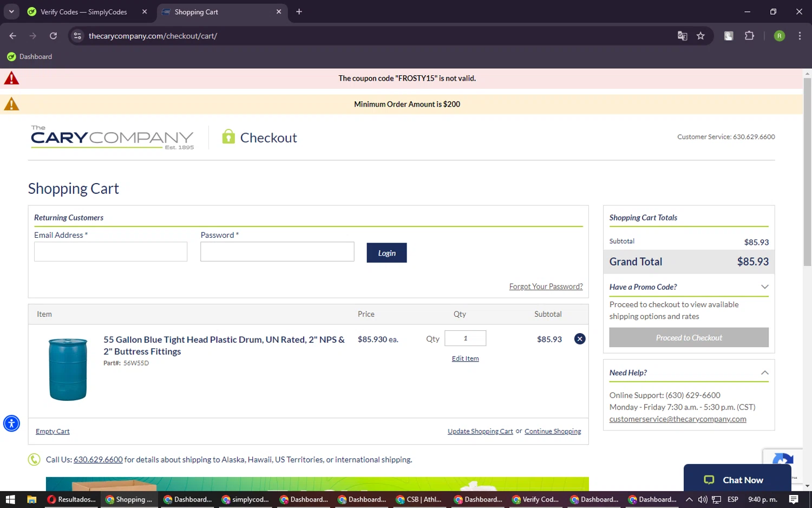Viewport: 812px width, 508px height.
Task: Click Proceed to Checkout button
Action: tap(689, 337)
